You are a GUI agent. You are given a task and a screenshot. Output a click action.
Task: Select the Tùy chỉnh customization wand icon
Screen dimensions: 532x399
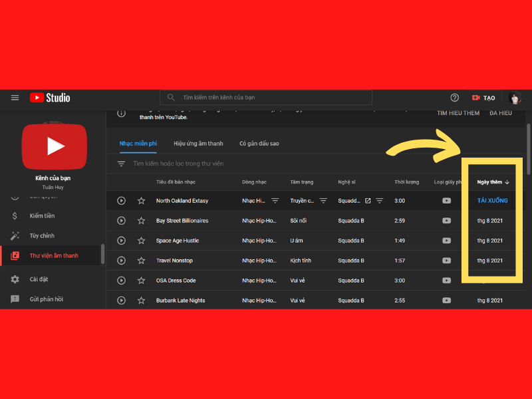tap(15, 235)
